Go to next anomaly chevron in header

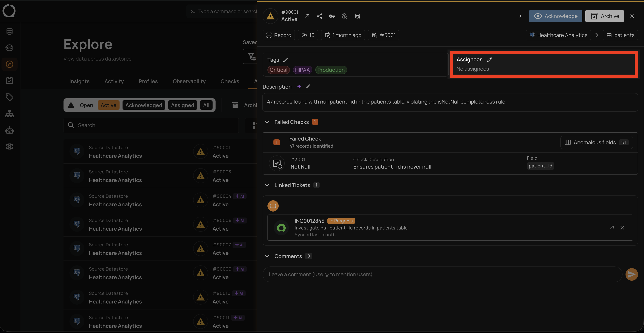520,16
